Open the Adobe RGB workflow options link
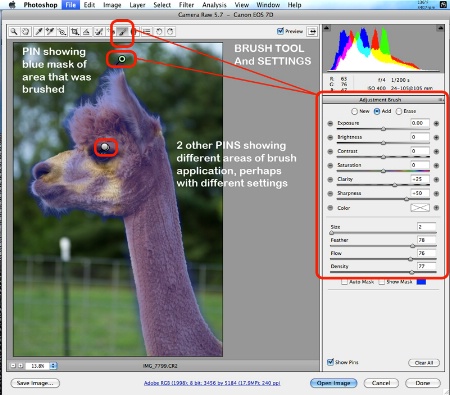450x395 pixels. coord(212,383)
